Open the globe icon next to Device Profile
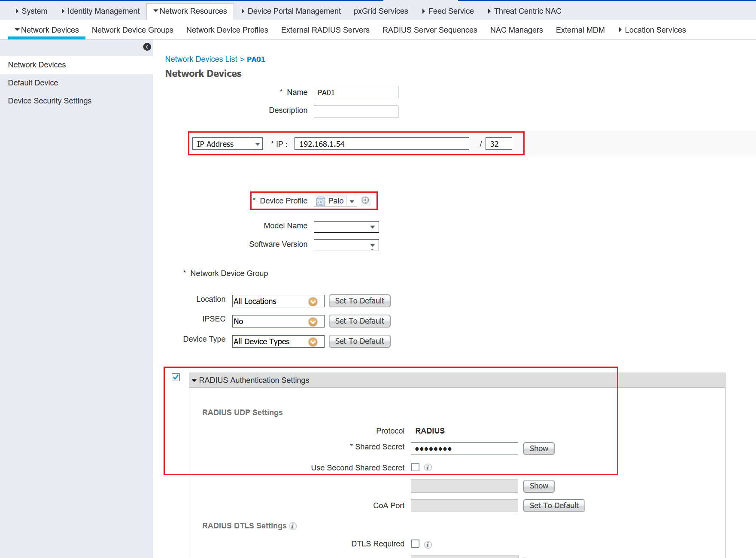The height and width of the screenshot is (558, 756). coord(365,200)
